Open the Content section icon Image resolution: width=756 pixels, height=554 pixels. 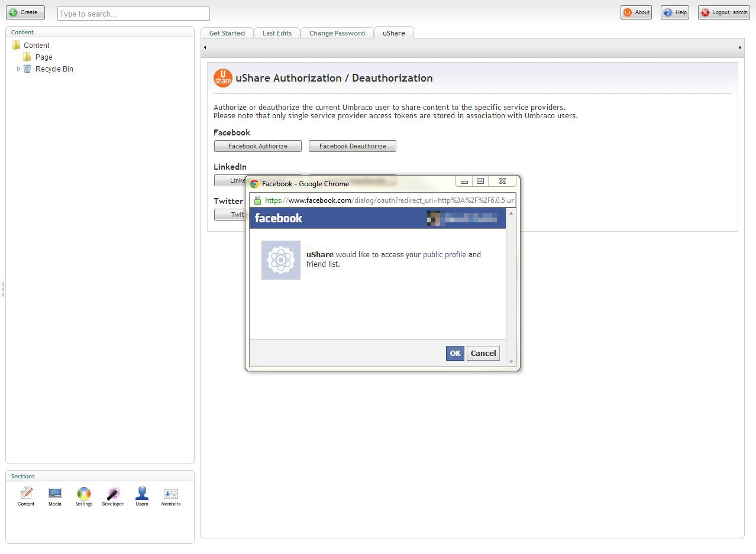26,497
